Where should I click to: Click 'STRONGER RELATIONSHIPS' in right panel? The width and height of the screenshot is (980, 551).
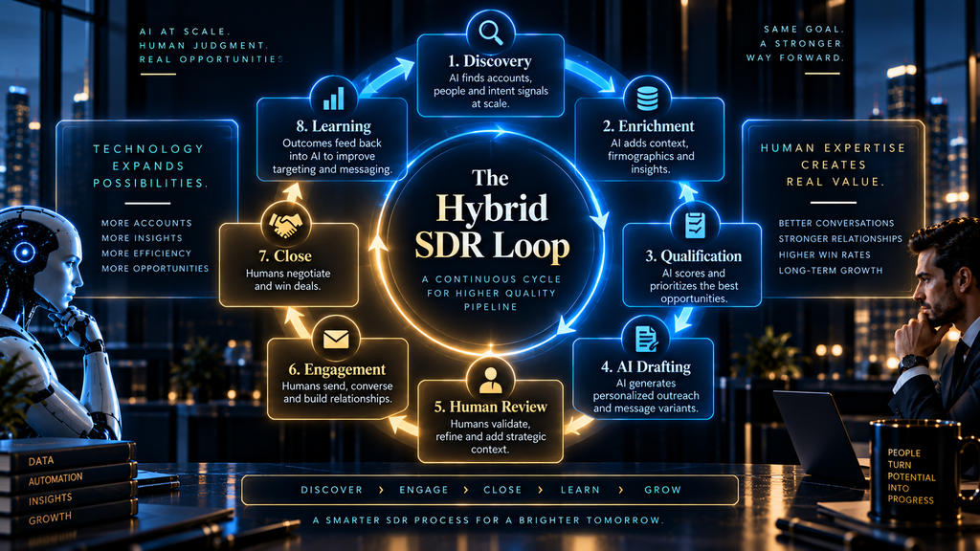tap(840, 238)
